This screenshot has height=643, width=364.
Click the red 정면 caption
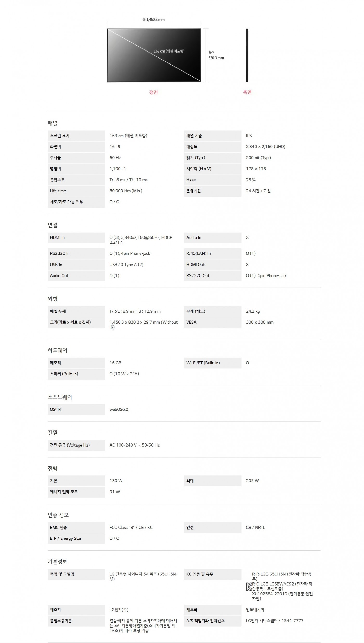point(153,92)
